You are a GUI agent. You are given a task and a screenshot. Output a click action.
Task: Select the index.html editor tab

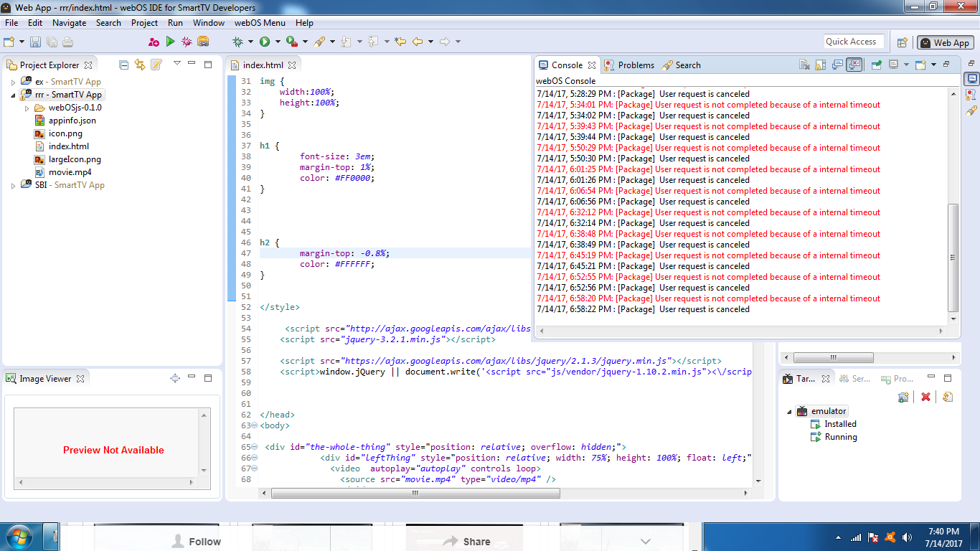point(263,65)
